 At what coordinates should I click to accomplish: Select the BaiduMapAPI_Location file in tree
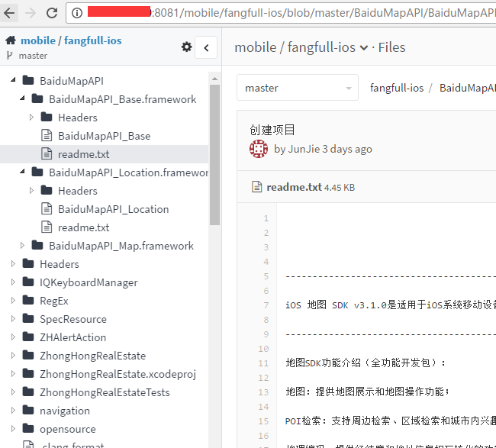tap(113, 209)
